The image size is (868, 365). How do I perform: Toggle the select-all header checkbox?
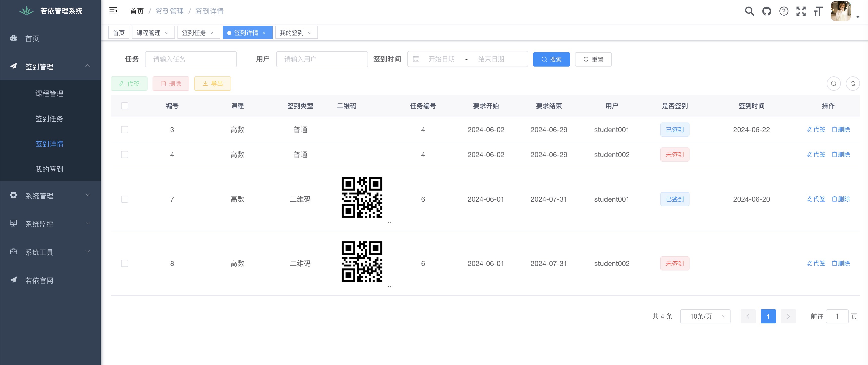(x=125, y=106)
